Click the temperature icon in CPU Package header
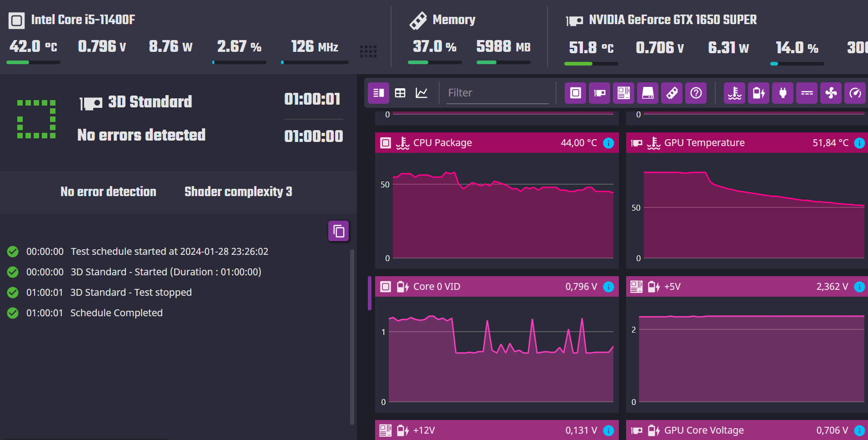This screenshot has width=868, height=440. (403, 143)
